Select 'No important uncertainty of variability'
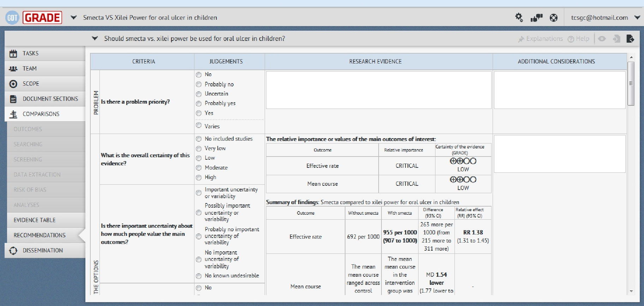 coord(199,259)
